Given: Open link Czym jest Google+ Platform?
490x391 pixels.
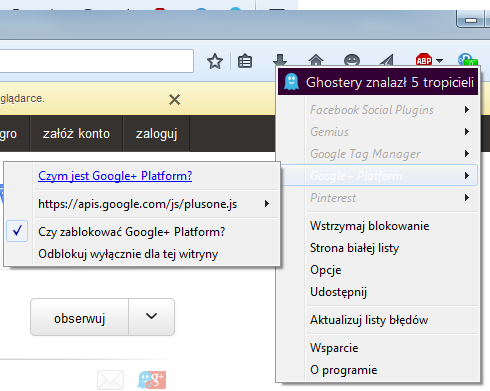Looking at the screenshot, I should [115, 176].
